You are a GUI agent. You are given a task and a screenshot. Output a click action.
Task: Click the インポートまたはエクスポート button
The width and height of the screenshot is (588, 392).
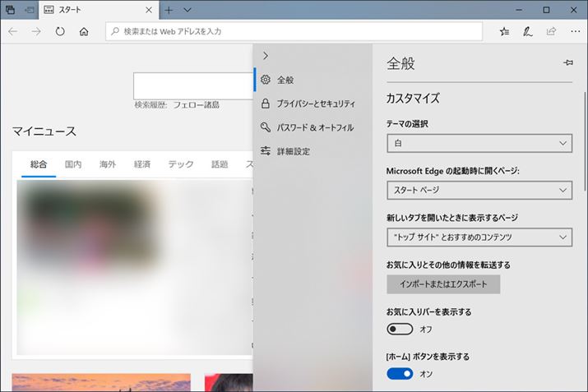pos(443,284)
